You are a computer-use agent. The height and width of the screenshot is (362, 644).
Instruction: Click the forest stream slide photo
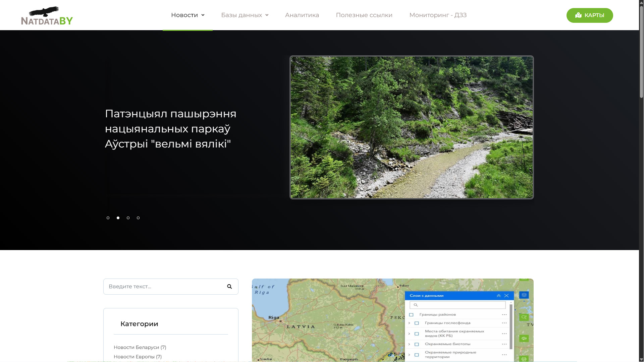pyautogui.click(x=412, y=127)
